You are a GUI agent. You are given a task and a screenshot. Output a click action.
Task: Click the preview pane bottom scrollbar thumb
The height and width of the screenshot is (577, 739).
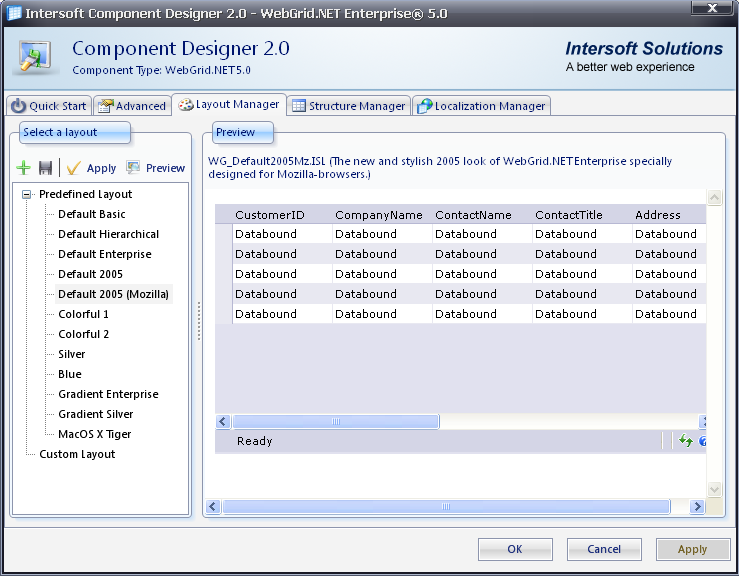446,506
